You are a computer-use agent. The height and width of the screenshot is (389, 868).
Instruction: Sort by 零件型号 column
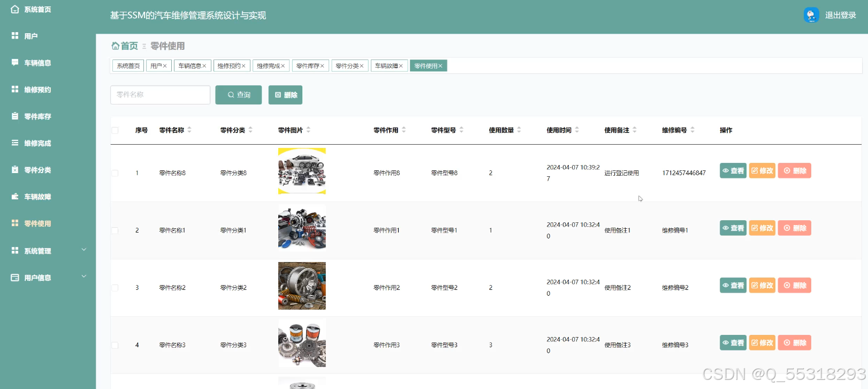461,130
